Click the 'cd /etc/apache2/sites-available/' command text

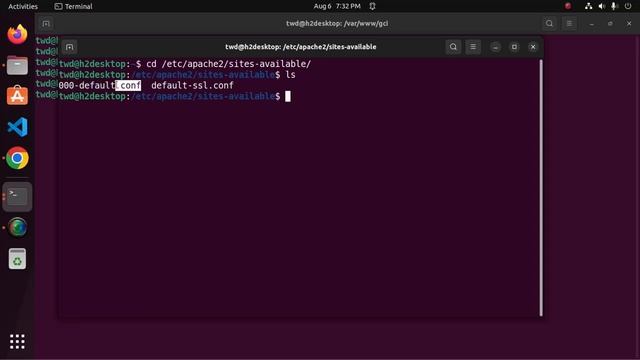229,64
